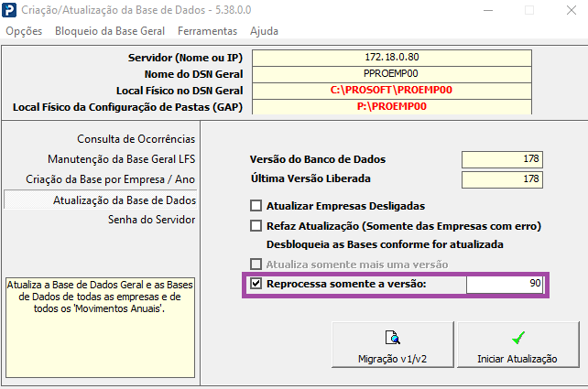588x389 pixels.
Task: Click Local Físico no DSN Geral field
Action: pyautogui.click(x=392, y=91)
